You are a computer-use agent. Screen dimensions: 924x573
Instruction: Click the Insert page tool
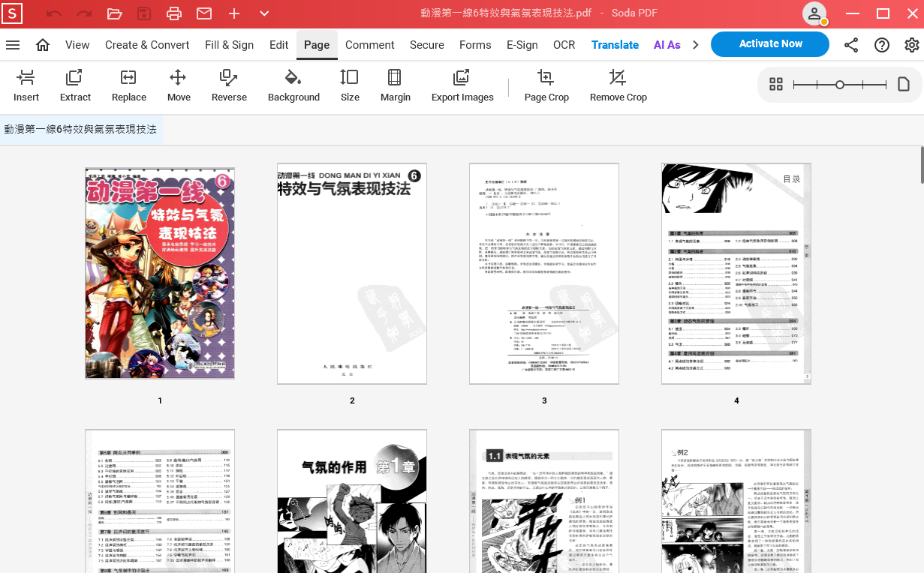tap(26, 85)
